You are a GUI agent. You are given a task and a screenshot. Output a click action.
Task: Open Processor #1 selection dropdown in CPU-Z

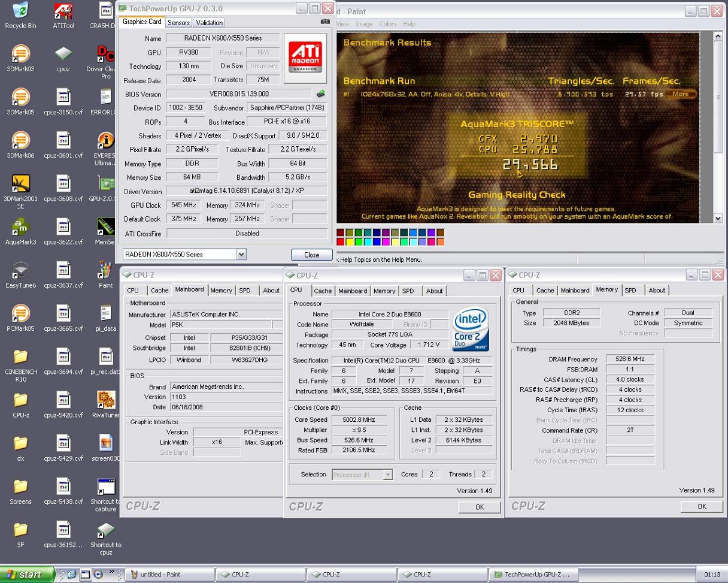click(388, 475)
